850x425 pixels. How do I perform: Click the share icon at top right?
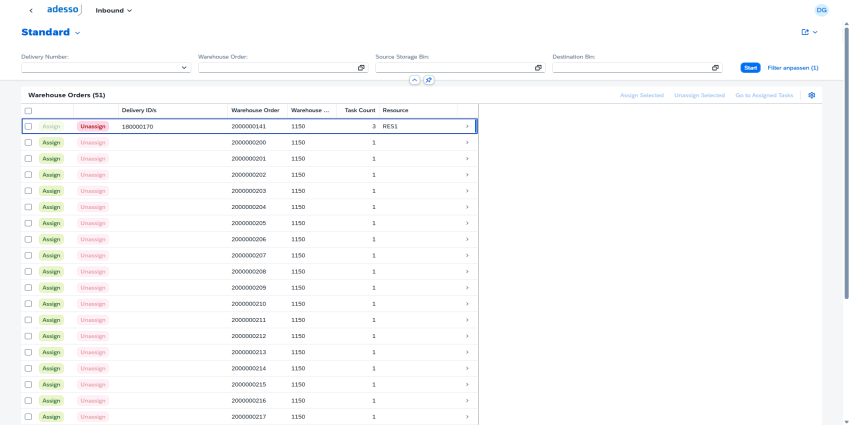(805, 32)
